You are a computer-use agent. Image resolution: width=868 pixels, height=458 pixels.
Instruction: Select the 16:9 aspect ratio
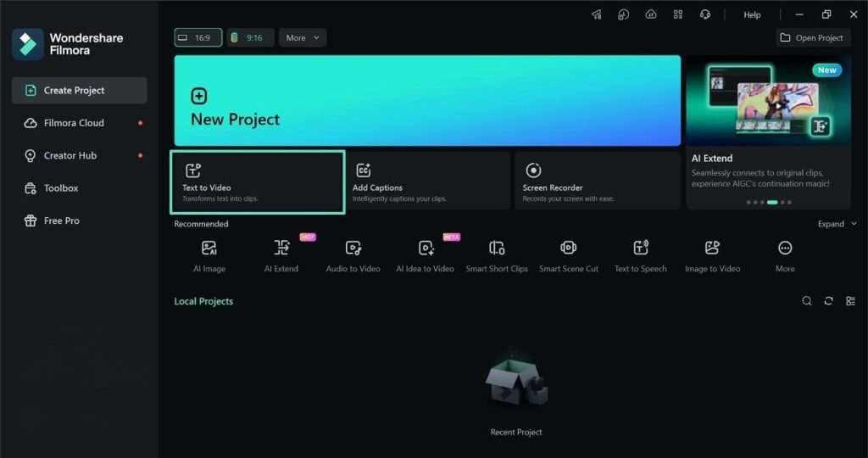(198, 37)
